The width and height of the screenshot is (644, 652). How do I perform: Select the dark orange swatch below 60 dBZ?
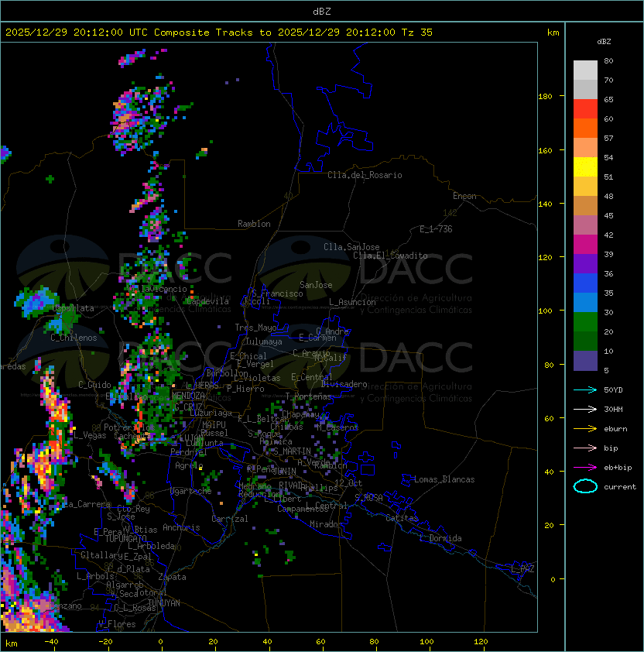coord(585,128)
